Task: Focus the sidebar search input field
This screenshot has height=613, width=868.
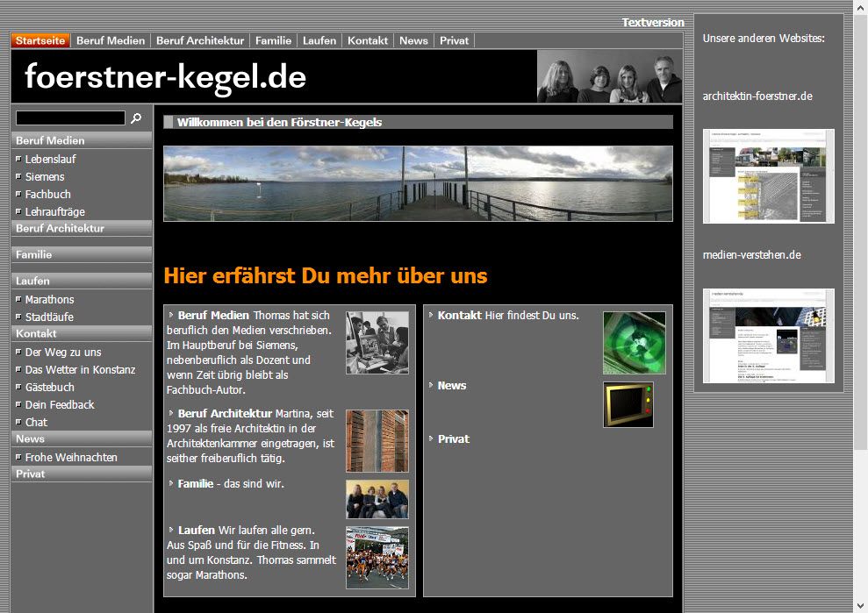Action: tap(70, 118)
